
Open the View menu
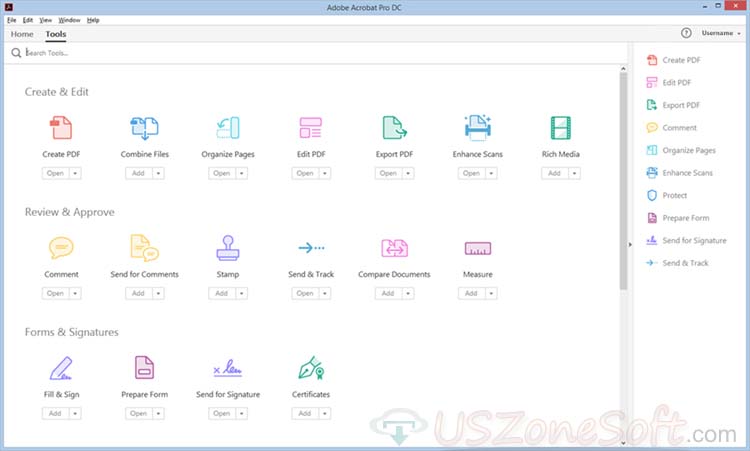[x=45, y=20]
